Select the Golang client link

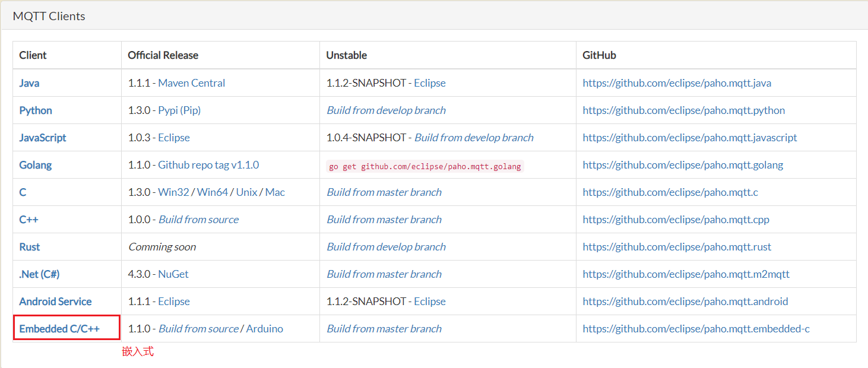36,165
